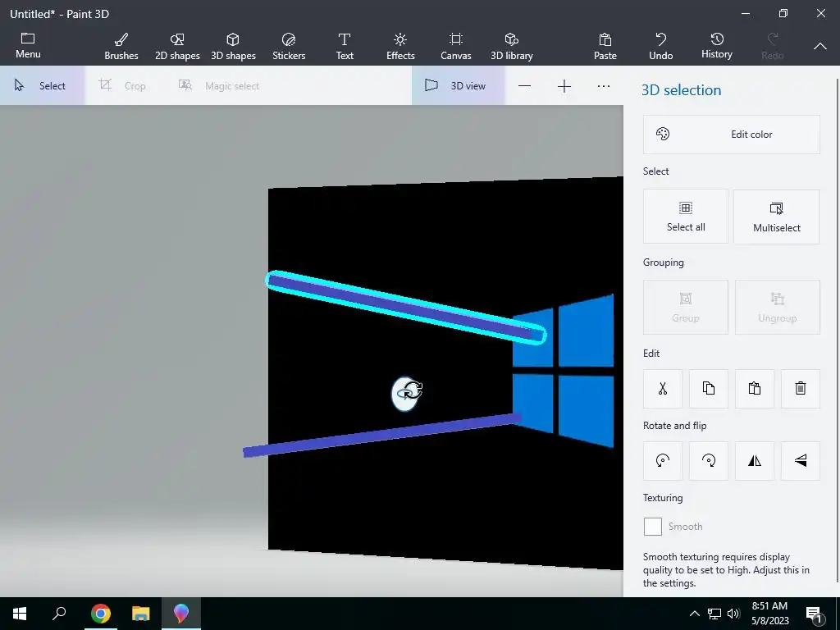Click the Paste icon in top bar
Image resolution: width=840 pixels, height=630 pixels.
(x=605, y=46)
